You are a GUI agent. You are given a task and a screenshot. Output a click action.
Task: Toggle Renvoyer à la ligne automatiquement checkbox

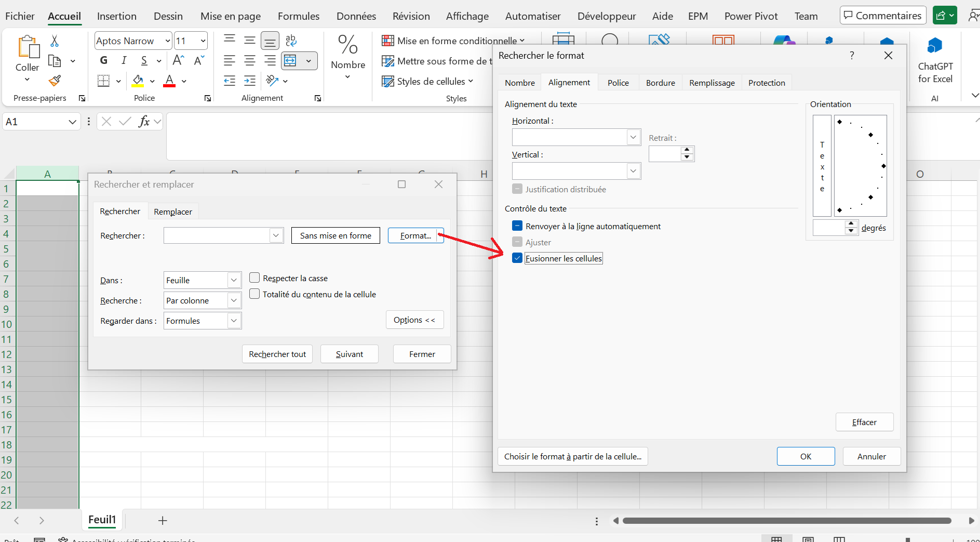[x=517, y=226]
